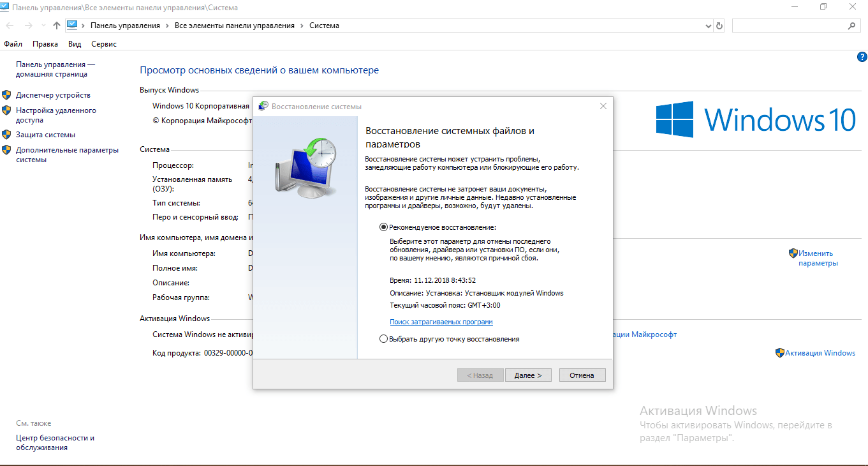Close the Восстановление системы dialog
This screenshot has height=466, width=868.
(603, 106)
